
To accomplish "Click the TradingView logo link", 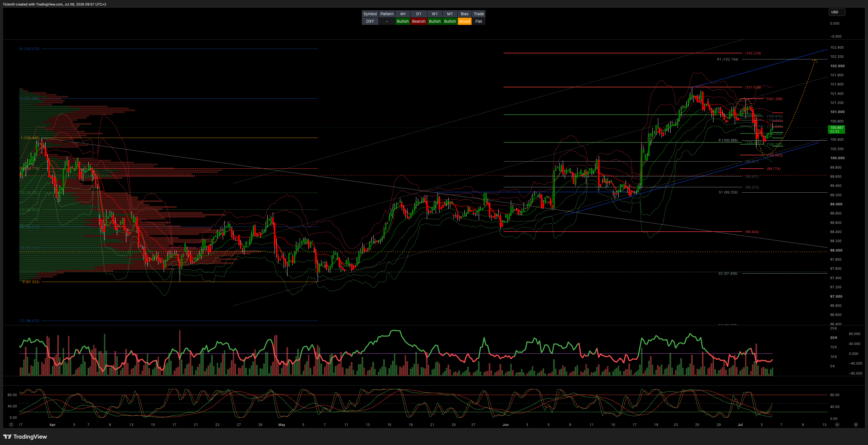I will [x=25, y=437].
